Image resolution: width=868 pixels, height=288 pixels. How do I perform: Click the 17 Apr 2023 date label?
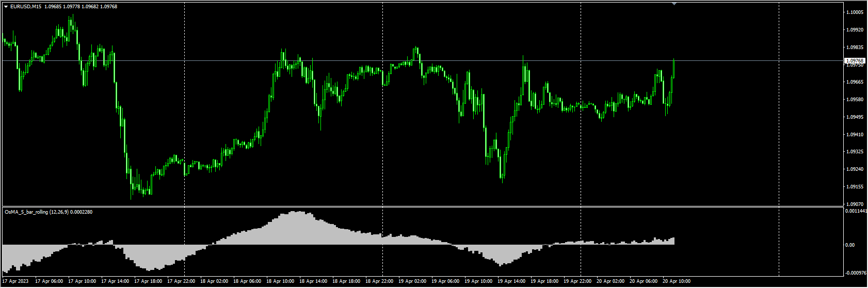pyautogui.click(x=15, y=282)
